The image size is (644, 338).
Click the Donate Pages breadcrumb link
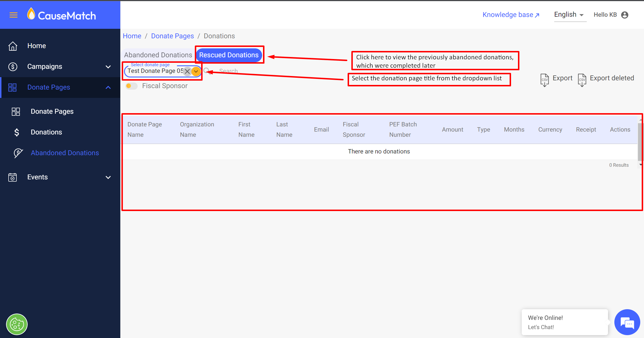tap(172, 36)
